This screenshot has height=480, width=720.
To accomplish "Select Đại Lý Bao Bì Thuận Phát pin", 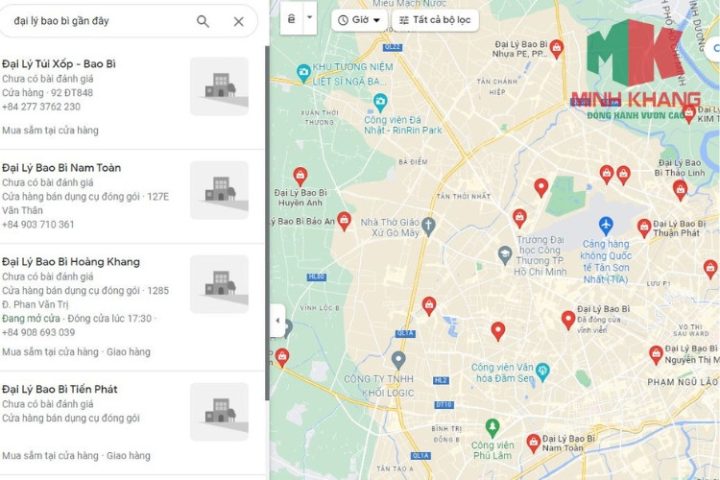I will (644, 228).
